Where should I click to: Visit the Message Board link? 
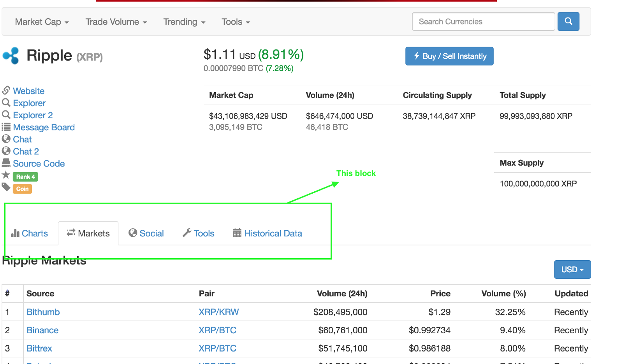[44, 128]
